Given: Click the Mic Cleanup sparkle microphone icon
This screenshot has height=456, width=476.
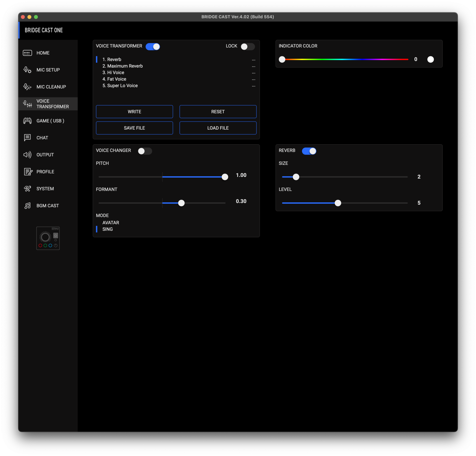Looking at the screenshot, I should 27,87.
